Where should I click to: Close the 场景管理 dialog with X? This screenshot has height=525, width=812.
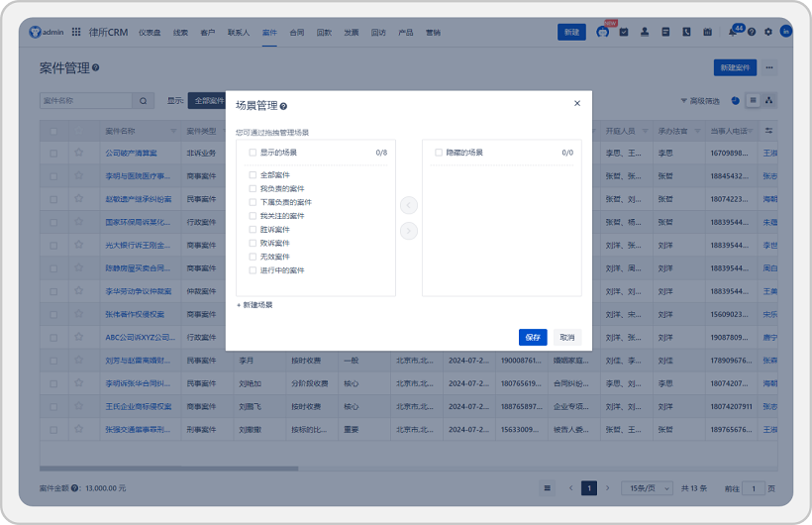click(x=577, y=103)
